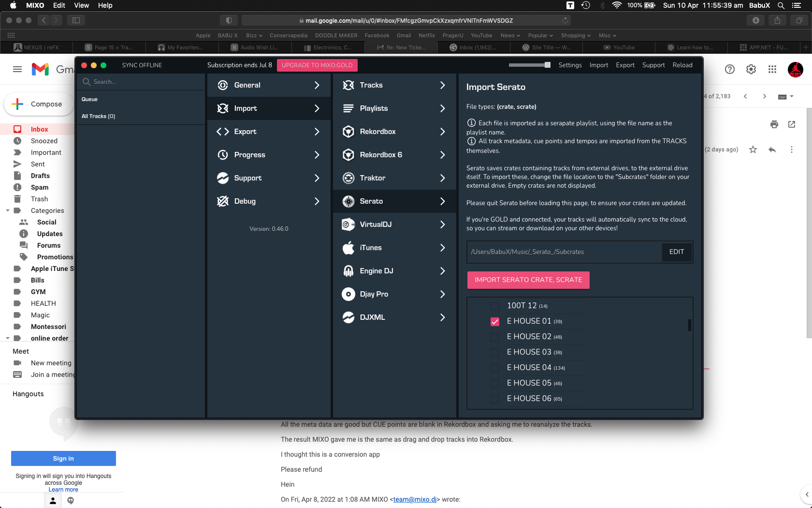
Task: Open the View menu in menu bar
Action: [81, 5]
